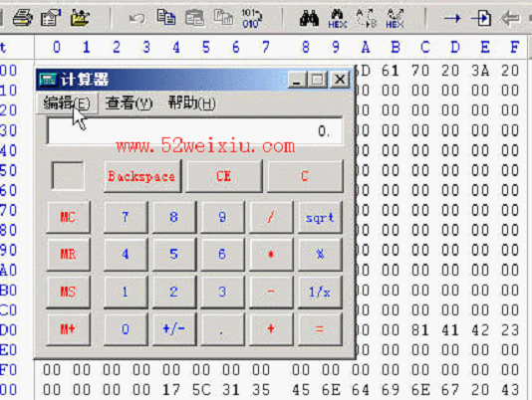Screen dimensions: 532x400
Task: Click the equals button on calculator
Action: coord(320,328)
